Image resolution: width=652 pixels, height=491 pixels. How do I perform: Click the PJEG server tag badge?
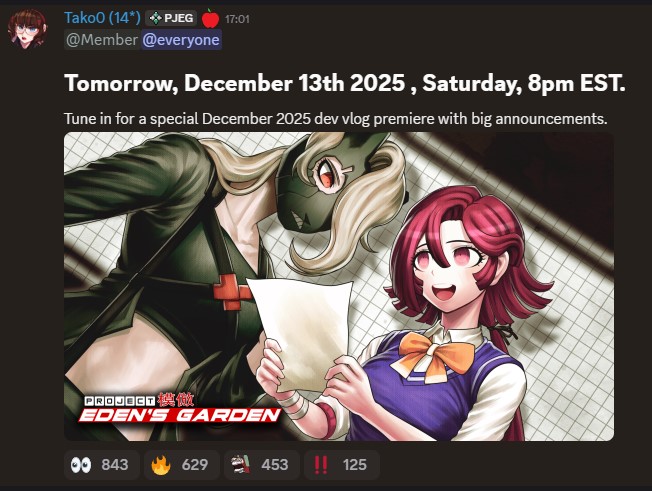pos(171,18)
